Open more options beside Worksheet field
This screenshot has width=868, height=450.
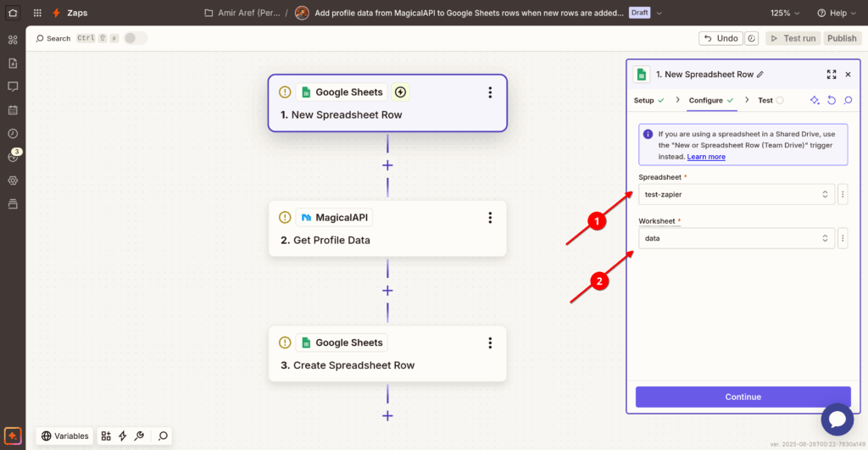coord(843,238)
